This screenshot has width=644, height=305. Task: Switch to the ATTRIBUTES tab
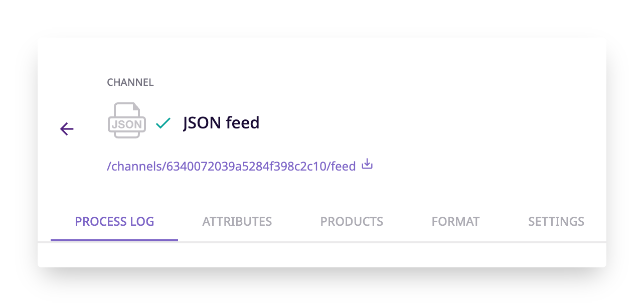click(237, 221)
